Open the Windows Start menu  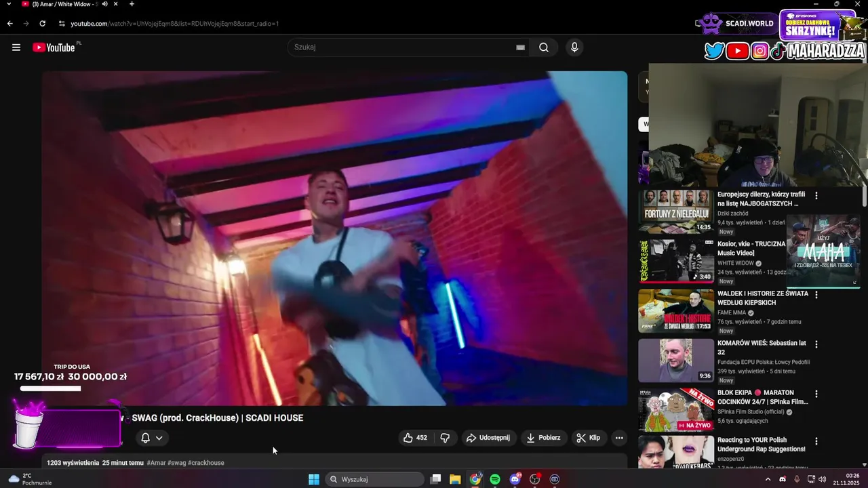(314, 479)
